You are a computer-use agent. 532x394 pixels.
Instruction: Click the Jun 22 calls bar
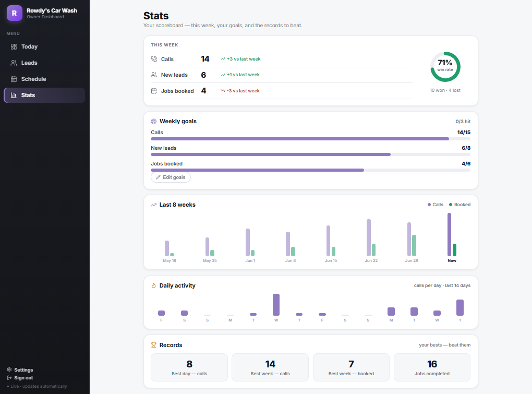click(369, 237)
